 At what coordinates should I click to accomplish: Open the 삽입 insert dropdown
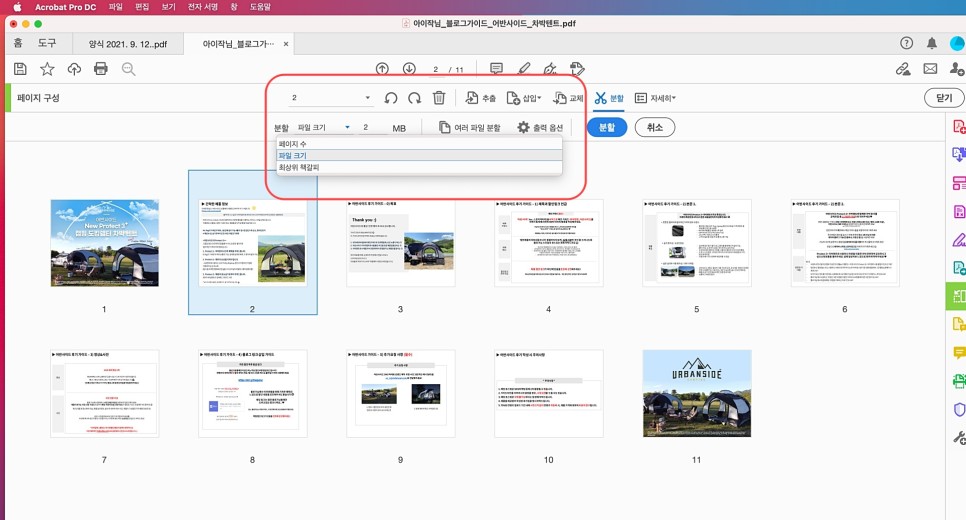pyautogui.click(x=524, y=98)
